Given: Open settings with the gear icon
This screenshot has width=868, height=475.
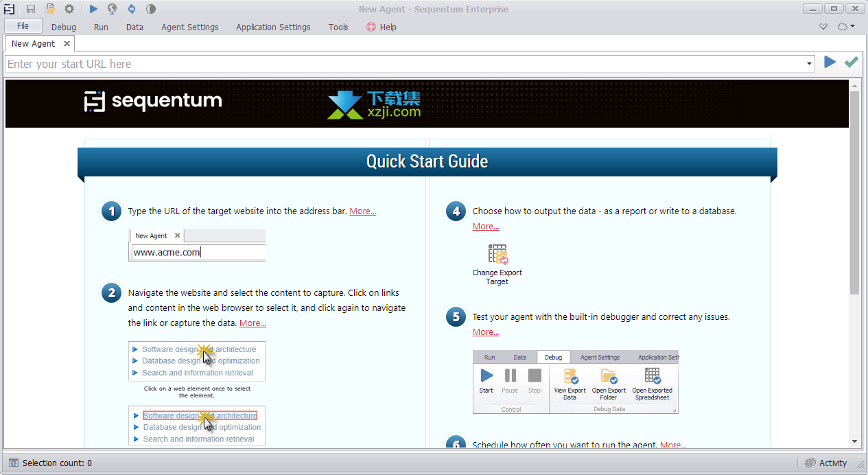Looking at the screenshot, I should tap(69, 9).
